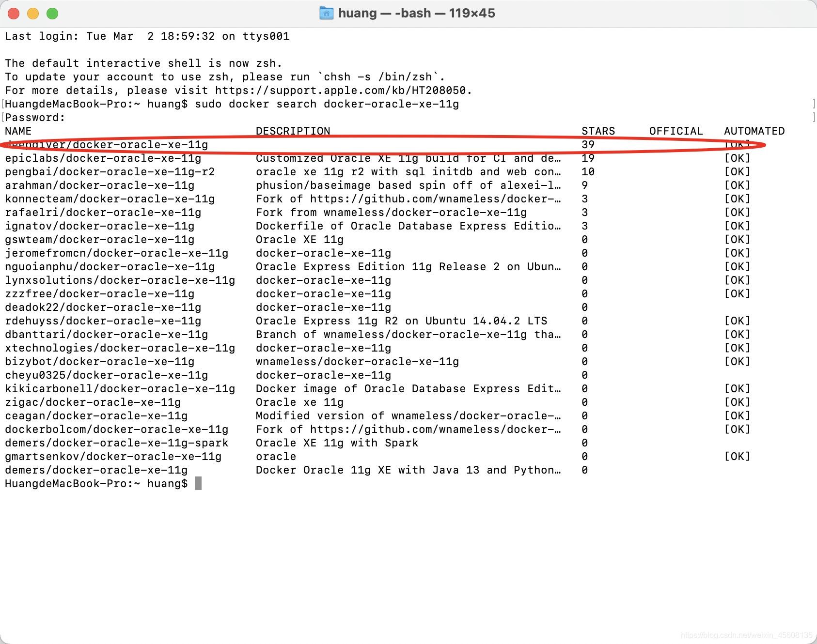Click the blinking cursor at final prompt
The image size is (817, 644).
coord(198,483)
